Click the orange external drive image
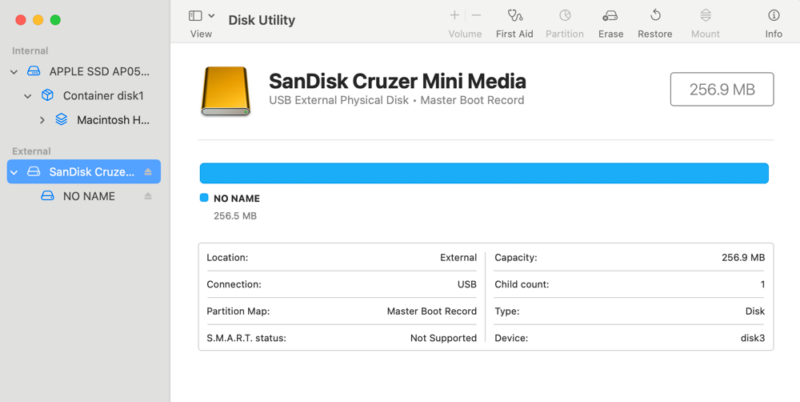 pos(226,91)
